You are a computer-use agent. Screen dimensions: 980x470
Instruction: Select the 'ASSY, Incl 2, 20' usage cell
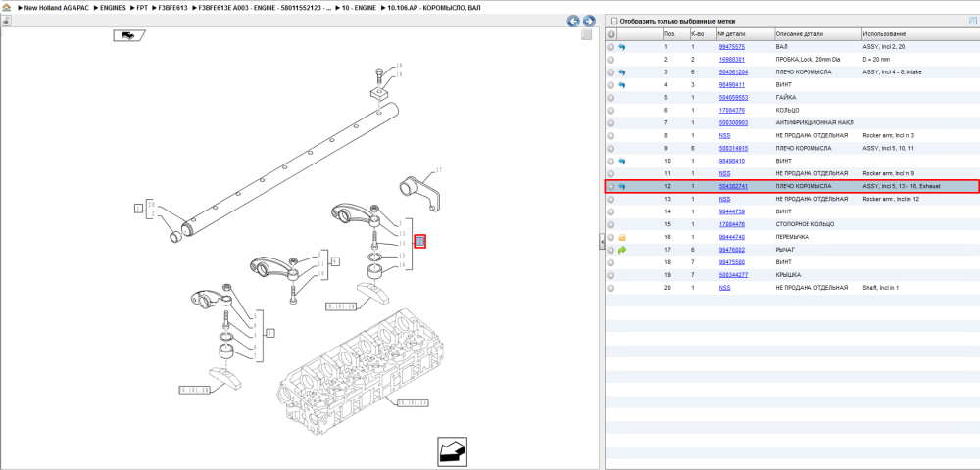pyautogui.click(x=883, y=47)
